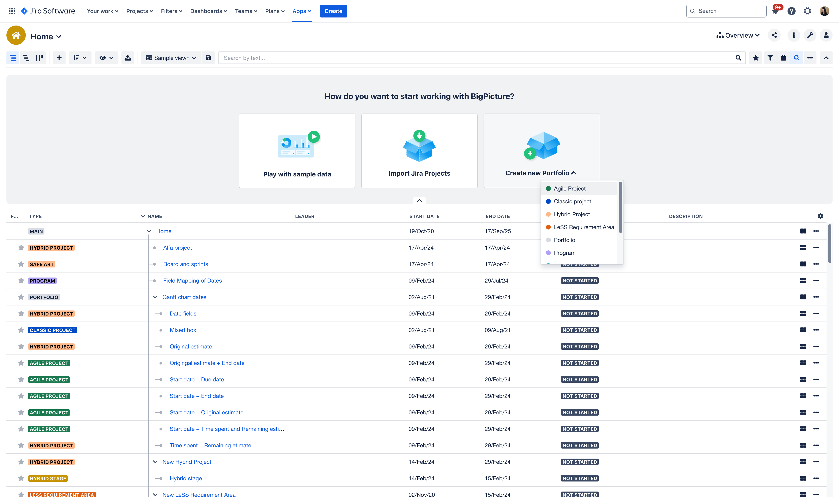
Task: Click the Create new Portfolio dropdown scrollbar
Action: (x=620, y=207)
